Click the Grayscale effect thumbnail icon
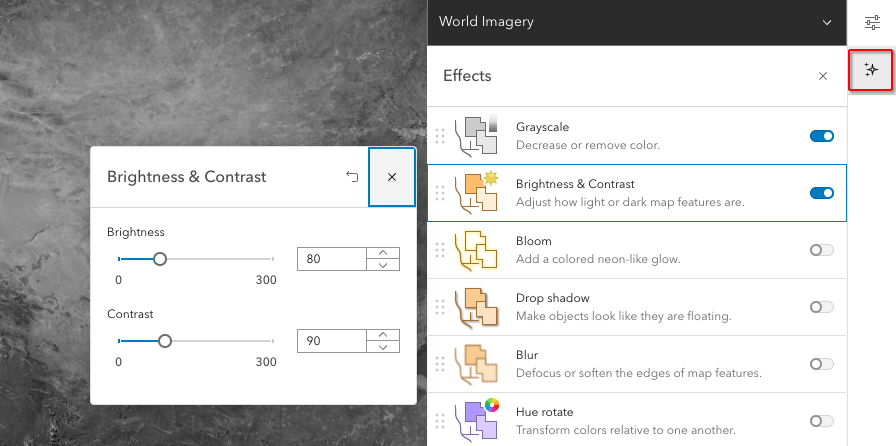 (x=477, y=135)
